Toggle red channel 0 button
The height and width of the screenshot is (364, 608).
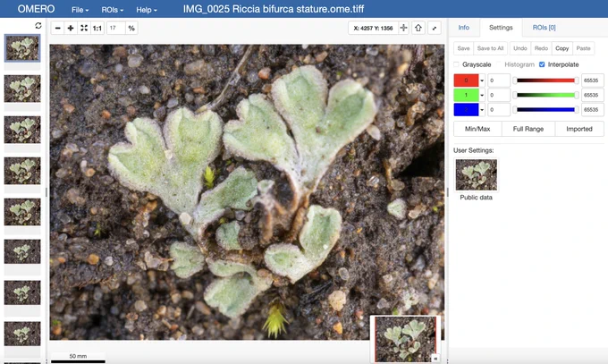(466, 80)
